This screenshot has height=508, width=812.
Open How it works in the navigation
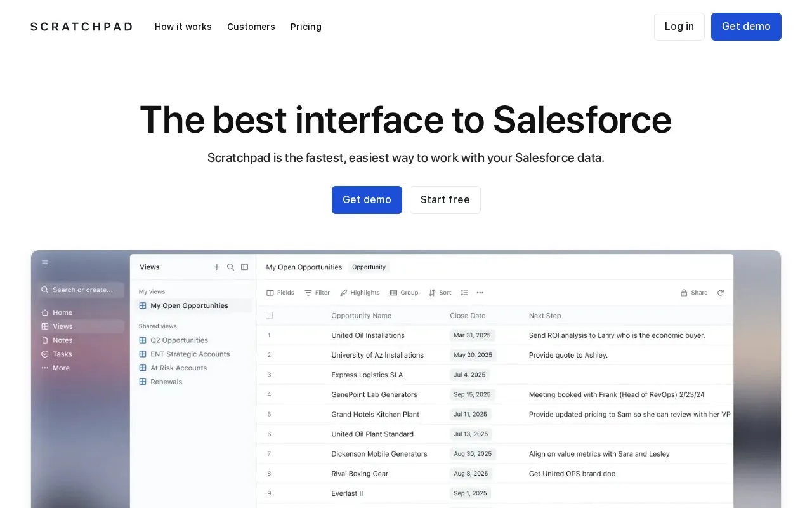click(x=183, y=27)
